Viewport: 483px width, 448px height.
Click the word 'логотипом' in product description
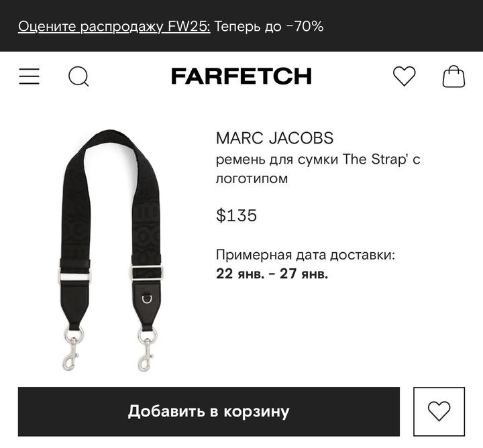pyautogui.click(x=252, y=178)
